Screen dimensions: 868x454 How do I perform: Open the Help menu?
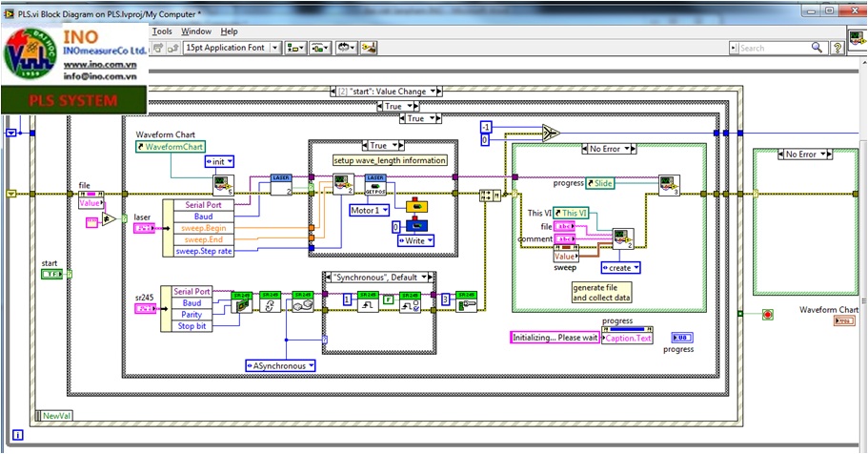tap(229, 31)
